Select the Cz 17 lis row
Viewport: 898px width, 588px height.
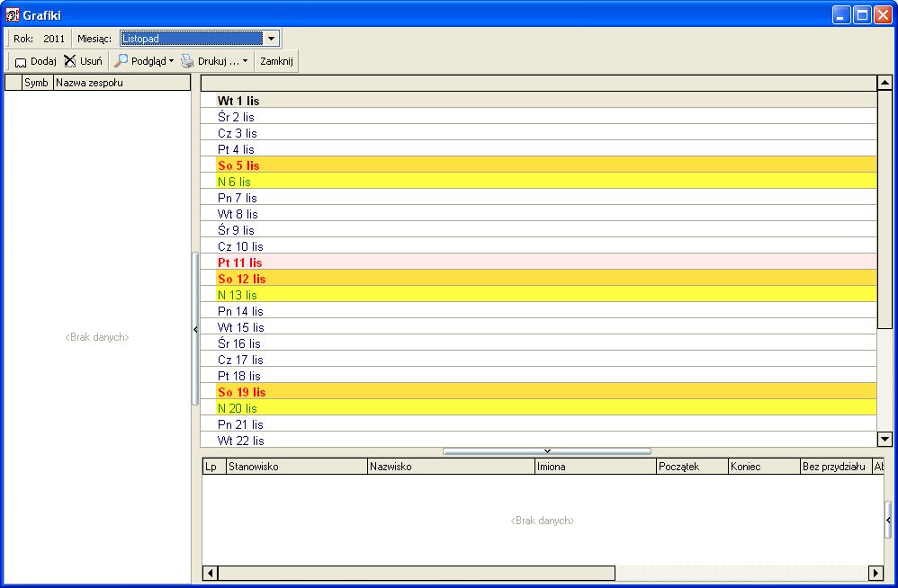click(x=538, y=360)
